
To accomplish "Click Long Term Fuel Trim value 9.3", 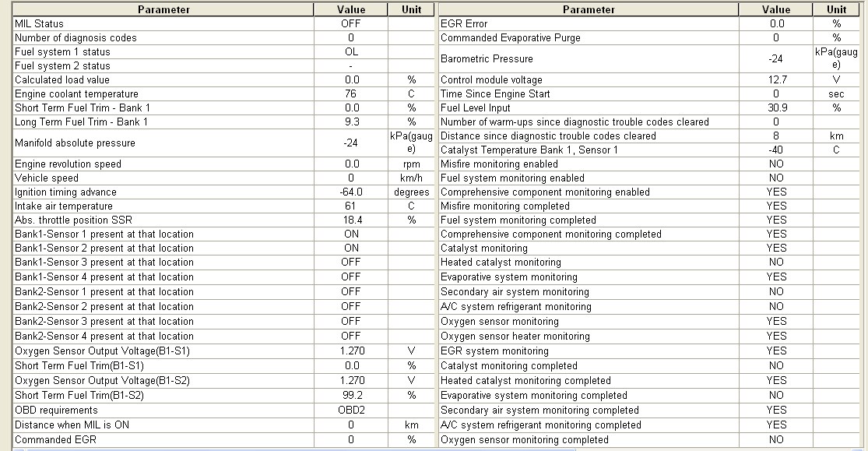I will coord(351,122).
